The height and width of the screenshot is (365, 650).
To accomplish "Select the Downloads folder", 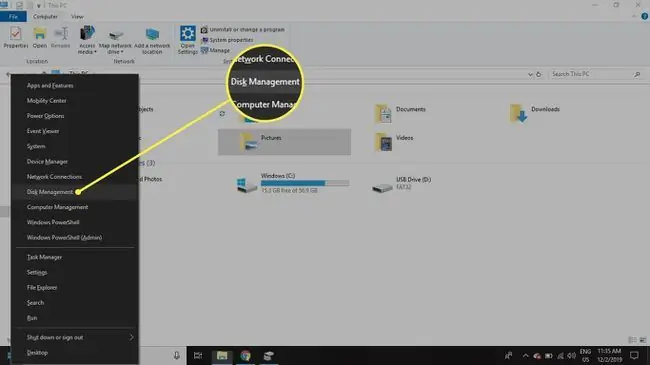I will coord(535,113).
